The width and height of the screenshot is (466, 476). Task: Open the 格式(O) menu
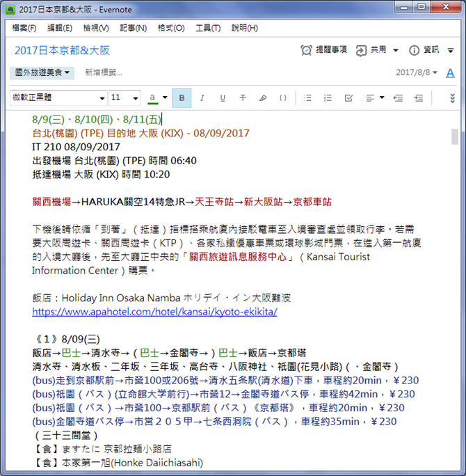(171, 29)
